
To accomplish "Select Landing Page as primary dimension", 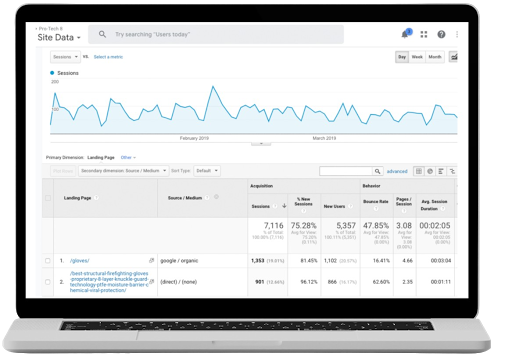I will (x=101, y=157).
